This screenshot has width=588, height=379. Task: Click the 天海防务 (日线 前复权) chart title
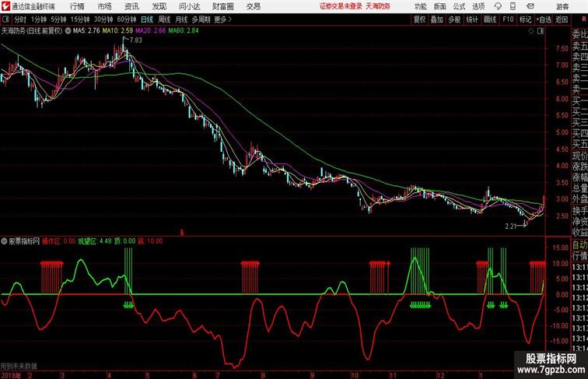tap(32, 31)
